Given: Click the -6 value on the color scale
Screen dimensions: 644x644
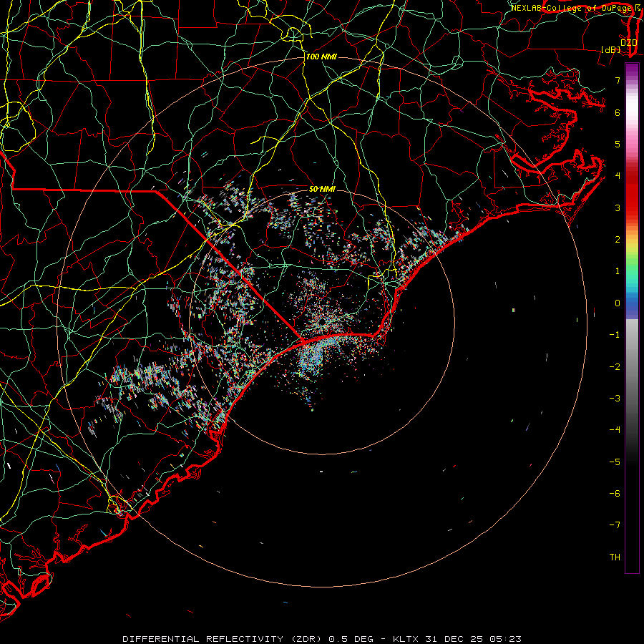Looking at the screenshot, I should pyautogui.click(x=615, y=493).
